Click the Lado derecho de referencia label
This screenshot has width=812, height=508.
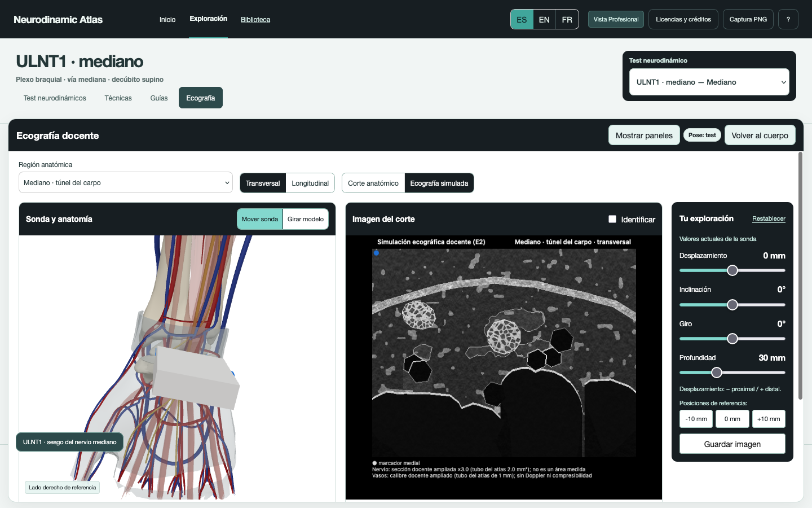63,487
